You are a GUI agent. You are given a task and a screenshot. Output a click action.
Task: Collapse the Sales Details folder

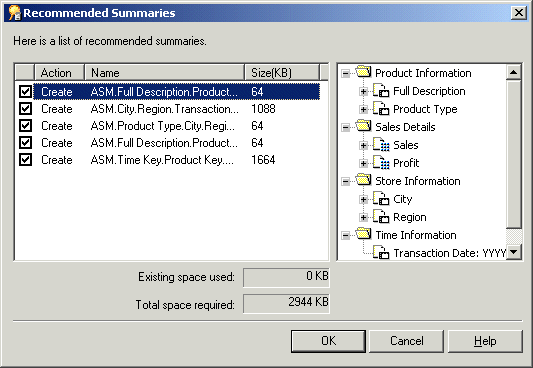coord(346,127)
